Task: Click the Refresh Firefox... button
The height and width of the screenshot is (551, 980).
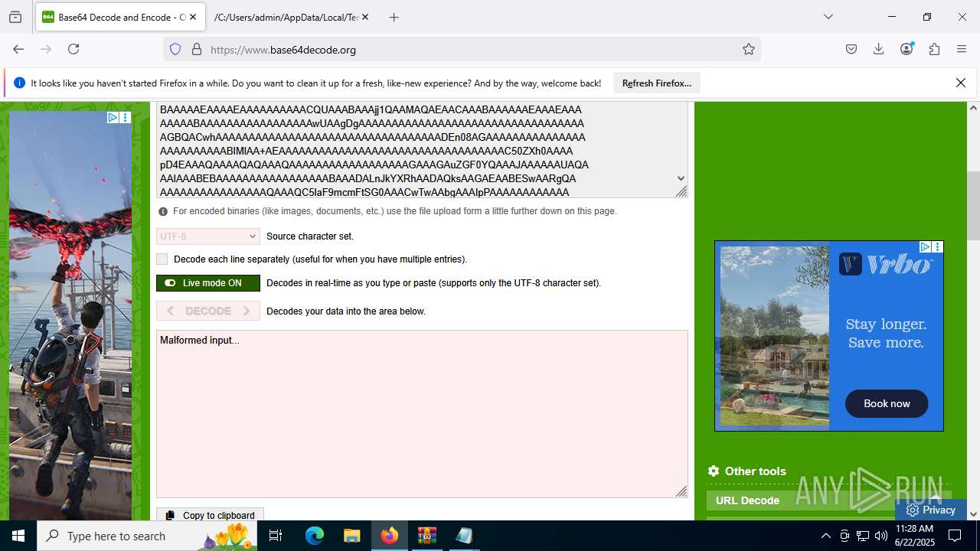Action: click(x=657, y=83)
